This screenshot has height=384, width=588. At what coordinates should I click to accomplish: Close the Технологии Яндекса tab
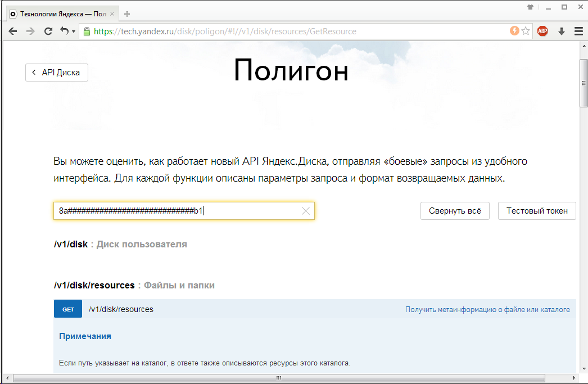112,14
